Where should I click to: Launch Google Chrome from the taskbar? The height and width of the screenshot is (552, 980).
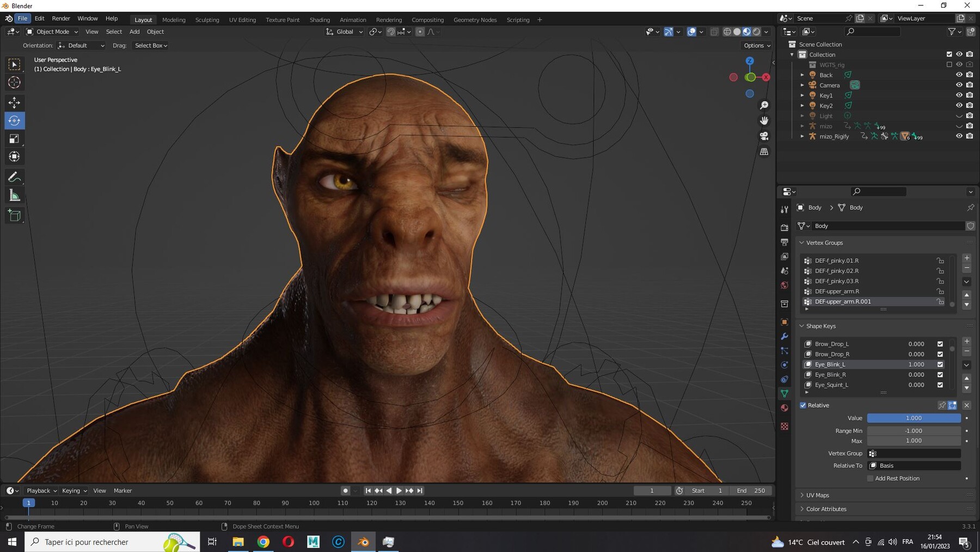tap(263, 542)
